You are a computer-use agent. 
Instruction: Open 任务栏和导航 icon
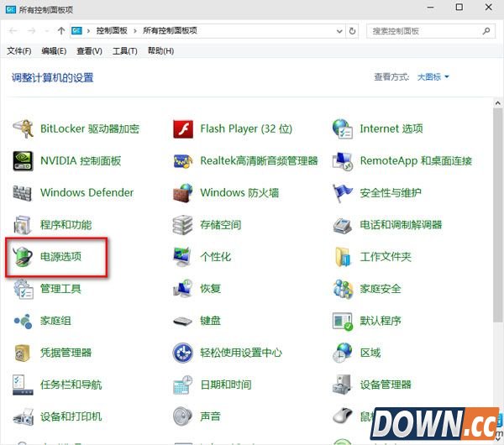click(x=23, y=385)
